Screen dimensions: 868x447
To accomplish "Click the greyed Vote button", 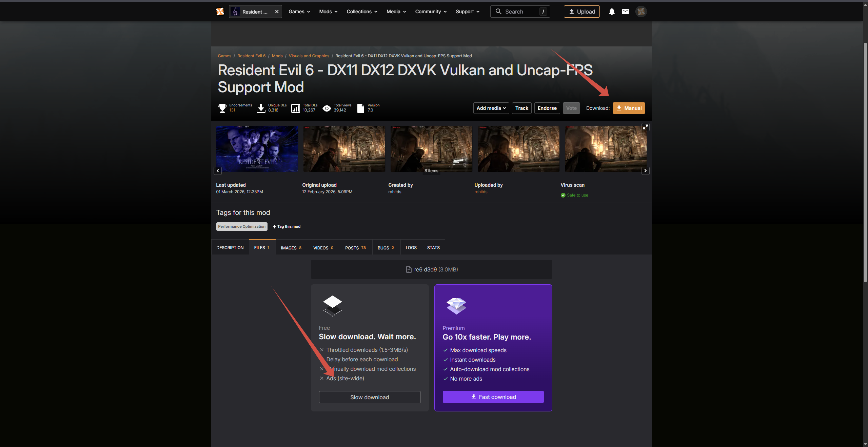I will tap(571, 108).
